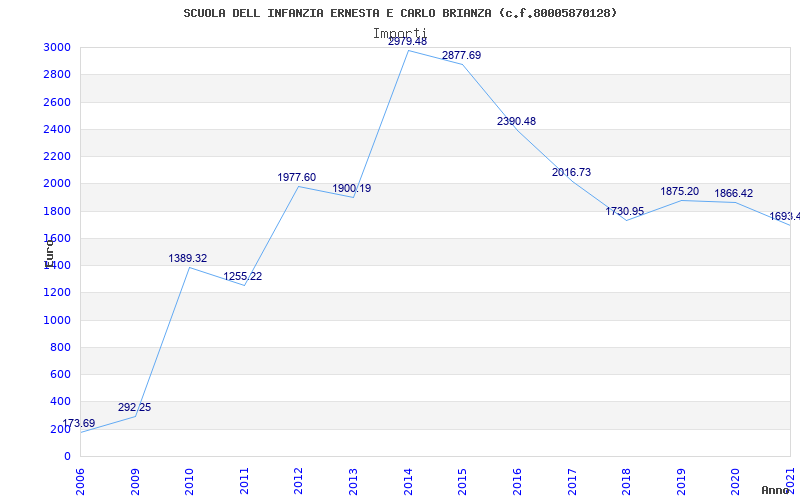This screenshot has width=800, height=500.
Task: Click x-axis year 2020
Action: point(735,482)
